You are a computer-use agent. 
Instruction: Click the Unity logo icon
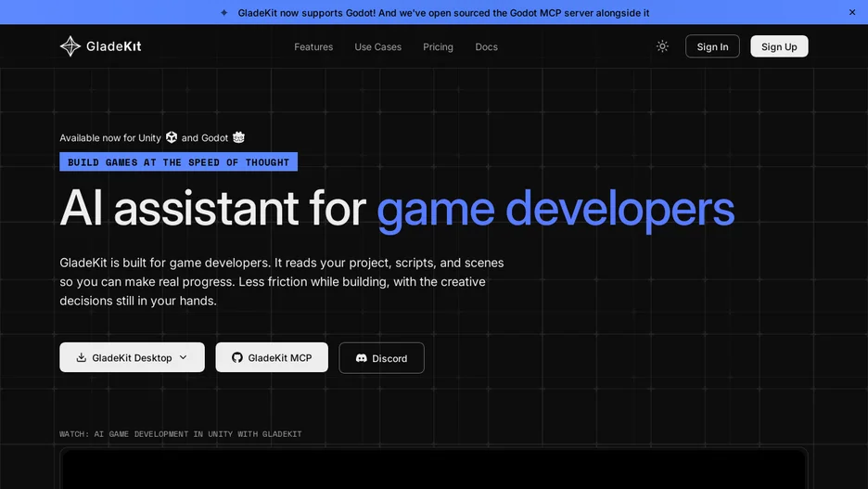tap(172, 137)
